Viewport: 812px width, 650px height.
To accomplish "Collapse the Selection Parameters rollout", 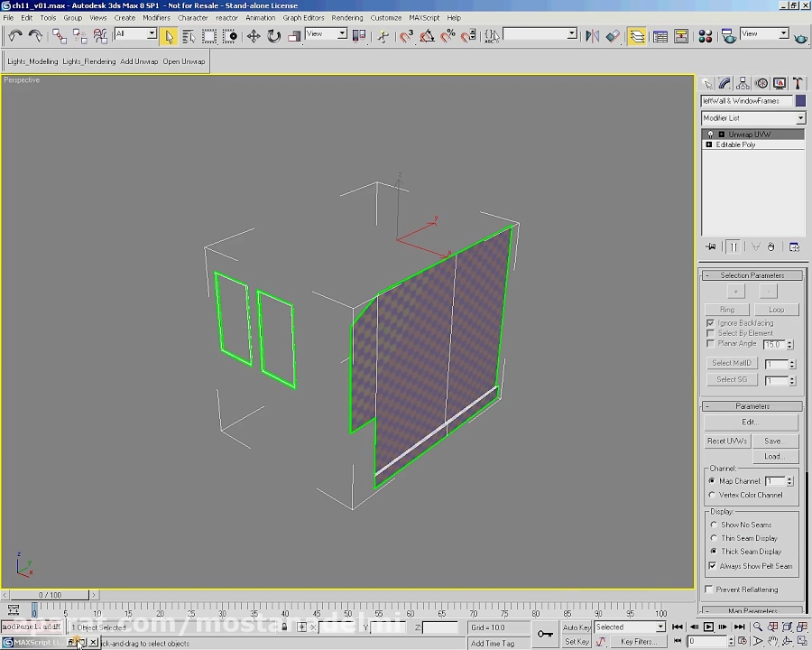I will pos(706,275).
